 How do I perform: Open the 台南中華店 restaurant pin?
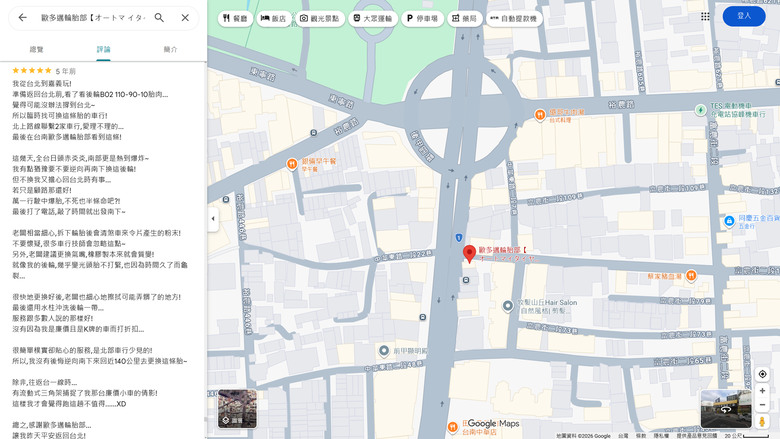[452, 427]
